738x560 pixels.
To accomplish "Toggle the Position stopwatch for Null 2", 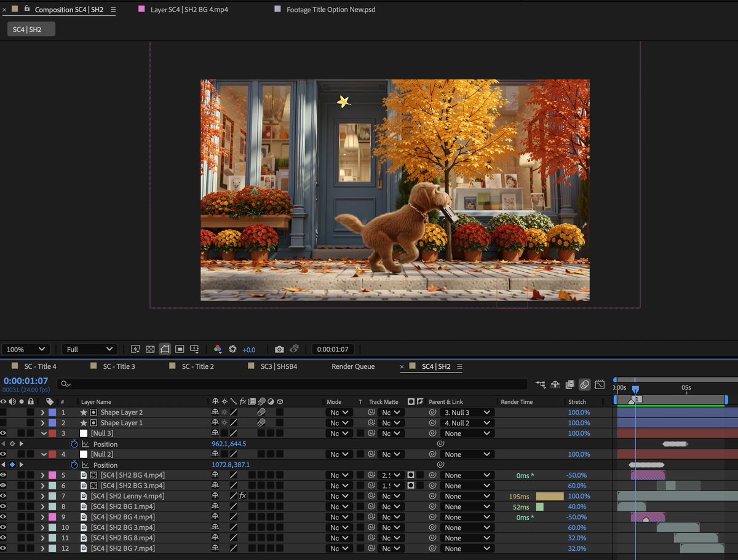I will point(74,465).
